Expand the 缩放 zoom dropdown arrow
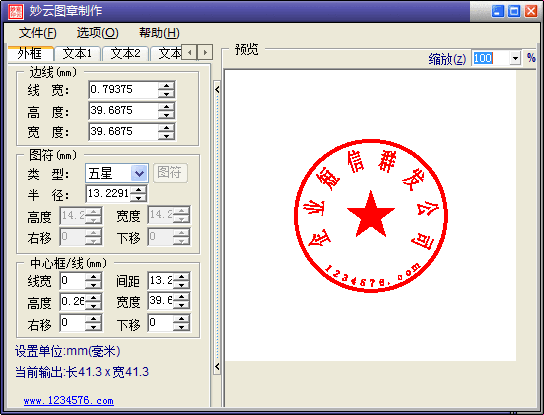This screenshot has width=544, height=415. point(516,58)
